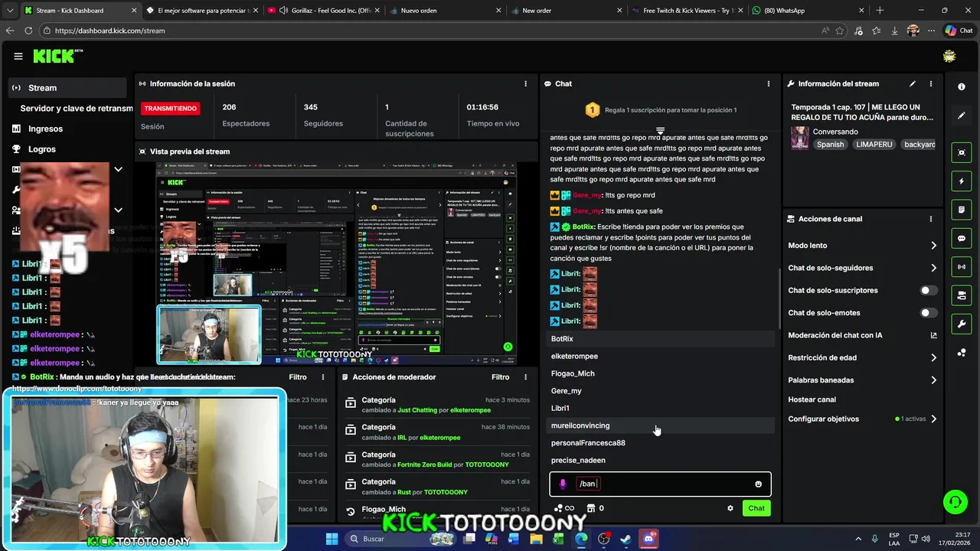
Task: Open the Windows Start menu
Action: tap(332, 539)
